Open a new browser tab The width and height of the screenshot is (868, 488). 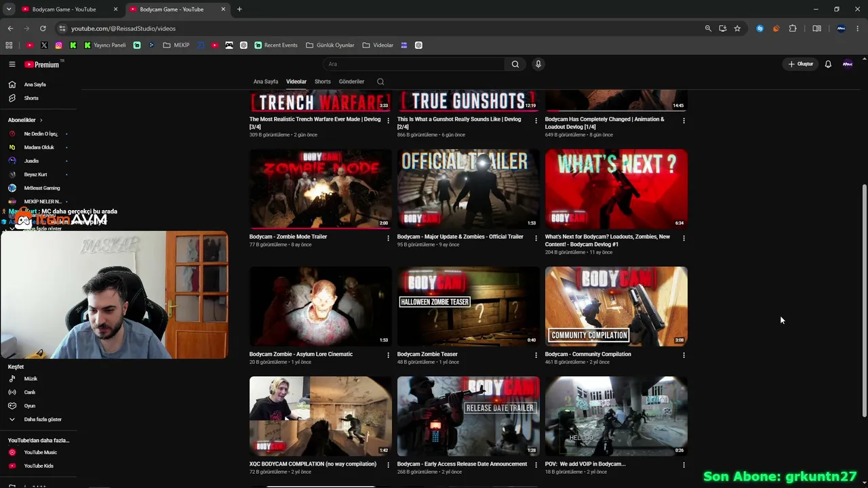(x=239, y=9)
